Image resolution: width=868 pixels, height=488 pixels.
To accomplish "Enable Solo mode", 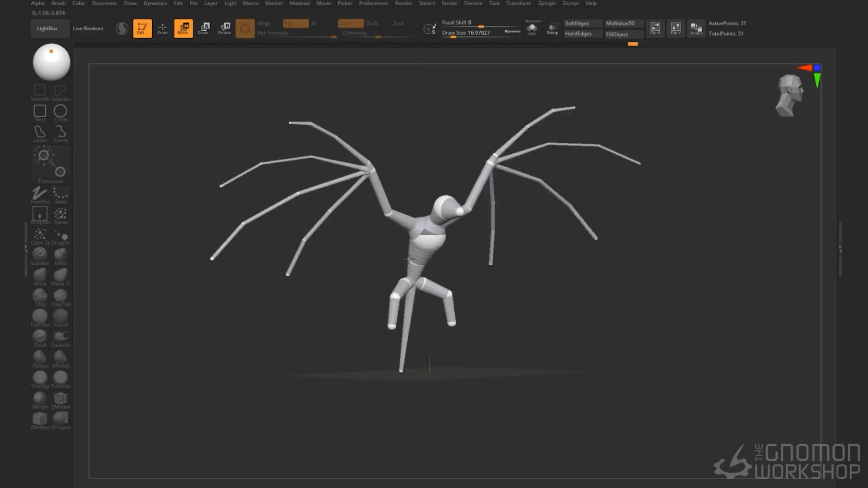I will pos(532,29).
